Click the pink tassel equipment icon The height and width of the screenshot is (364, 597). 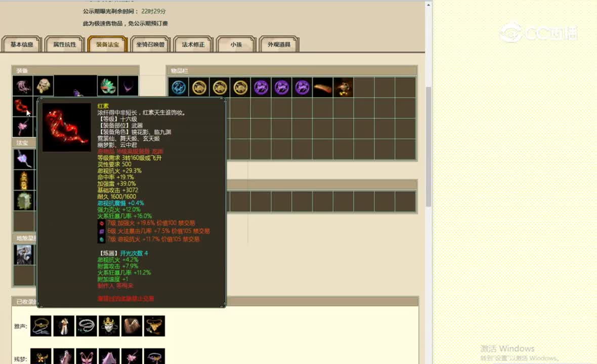(23, 86)
